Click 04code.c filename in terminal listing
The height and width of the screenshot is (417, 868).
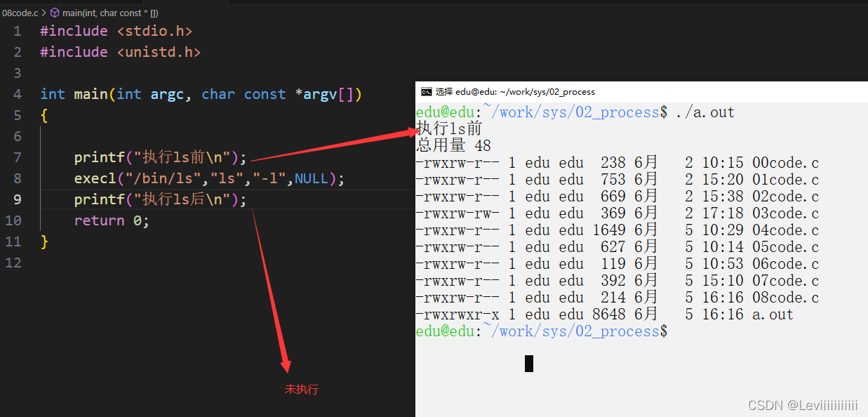pos(785,230)
